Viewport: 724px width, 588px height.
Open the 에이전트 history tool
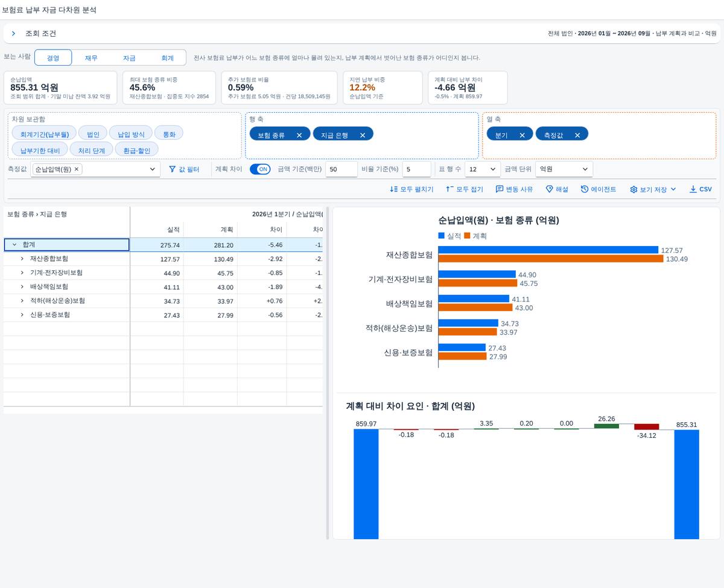[599, 189]
